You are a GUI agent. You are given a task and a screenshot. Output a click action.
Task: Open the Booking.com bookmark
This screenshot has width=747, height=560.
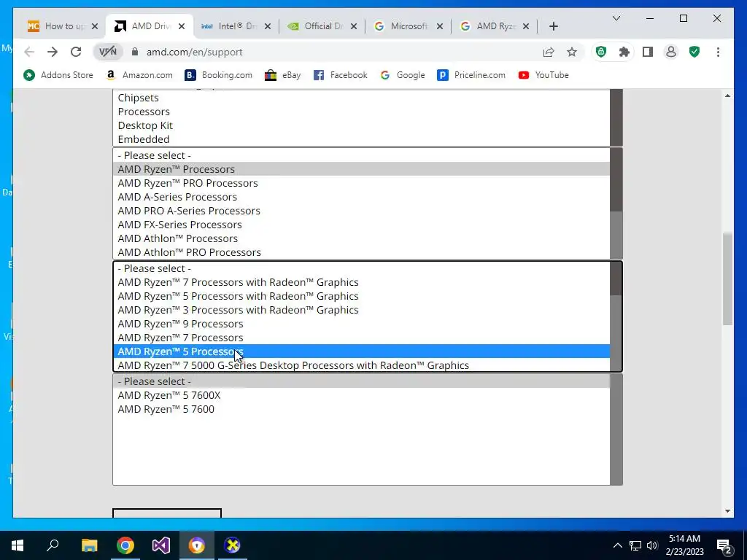pyautogui.click(x=219, y=75)
